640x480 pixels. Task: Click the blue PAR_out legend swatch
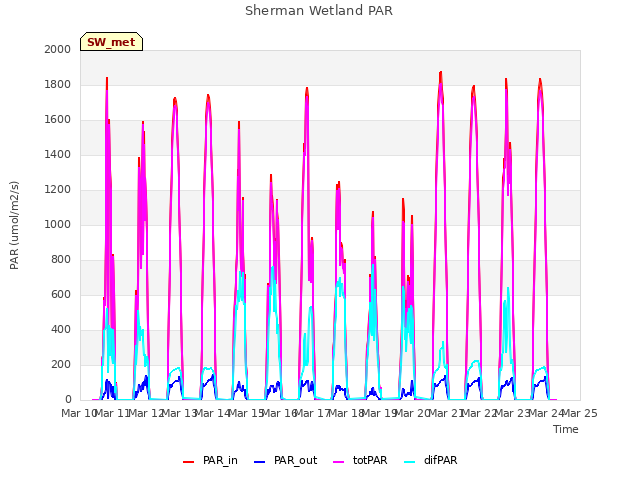click(260, 462)
